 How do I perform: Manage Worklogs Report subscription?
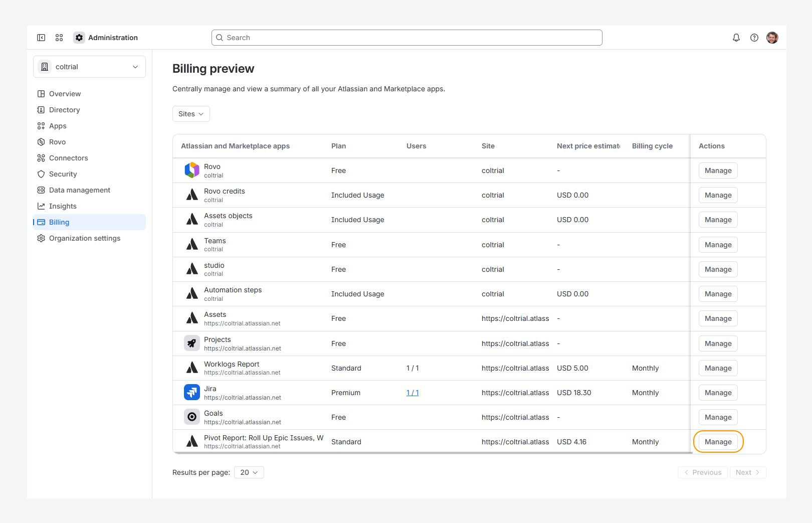pos(718,368)
